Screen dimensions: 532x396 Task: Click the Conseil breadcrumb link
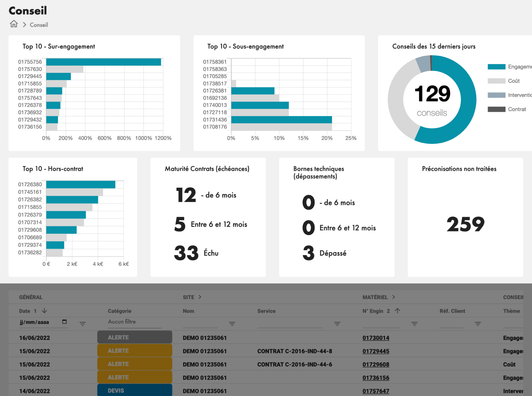[39, 25]
